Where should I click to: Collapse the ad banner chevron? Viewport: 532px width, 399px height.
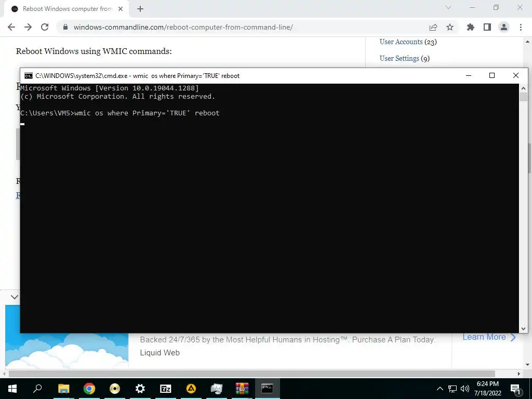tap(14, 297)
